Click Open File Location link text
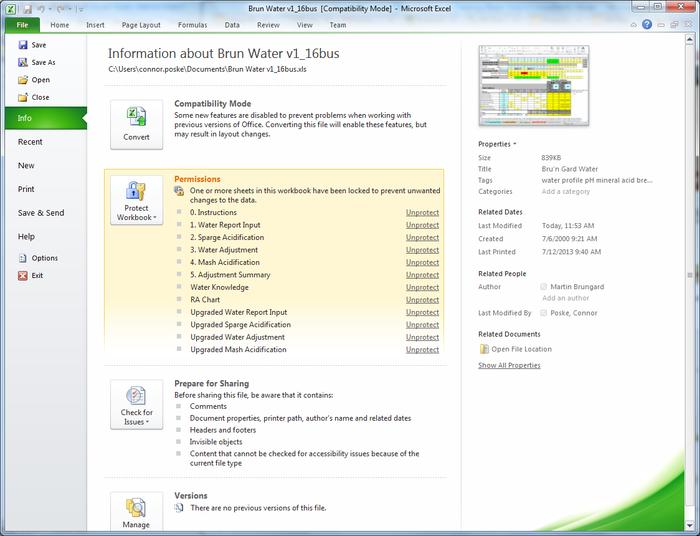Viewport: 700px width, 536px height. pyautogui.click(x=521, y=349)
